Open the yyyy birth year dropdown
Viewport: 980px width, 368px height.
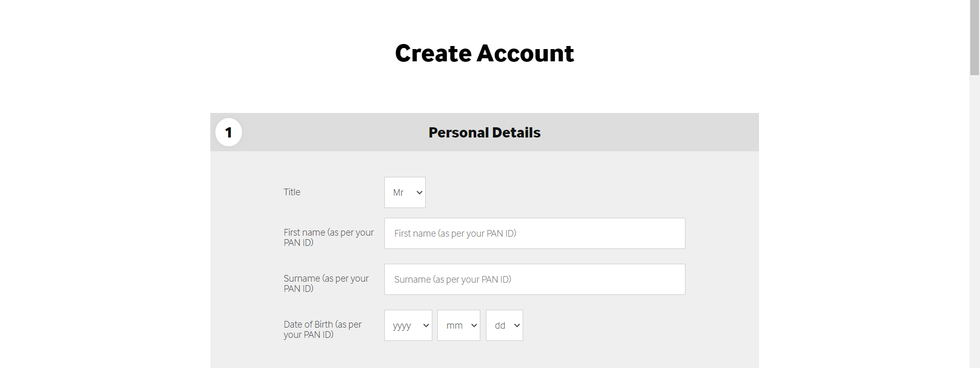coord(407,326)
